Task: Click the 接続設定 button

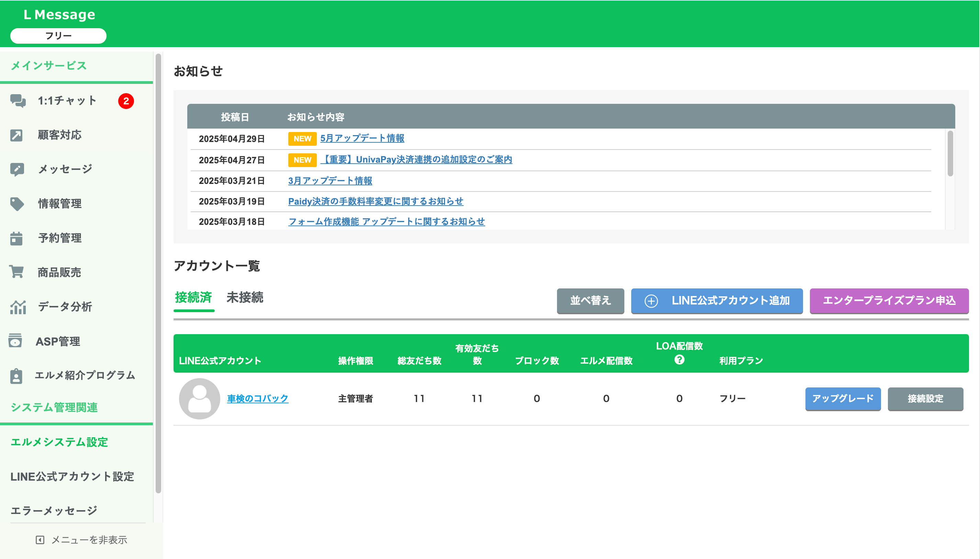Action: click(925, 398)
